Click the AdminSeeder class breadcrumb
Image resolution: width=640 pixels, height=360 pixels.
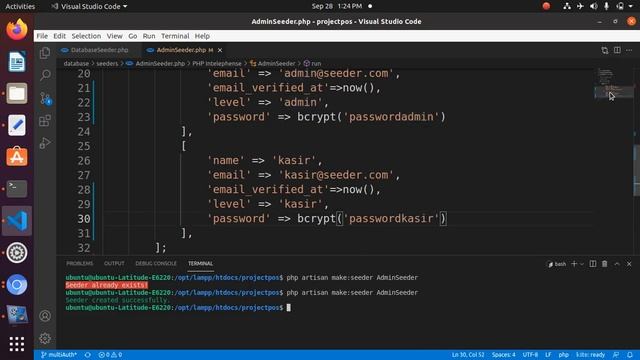pos(272,64)
